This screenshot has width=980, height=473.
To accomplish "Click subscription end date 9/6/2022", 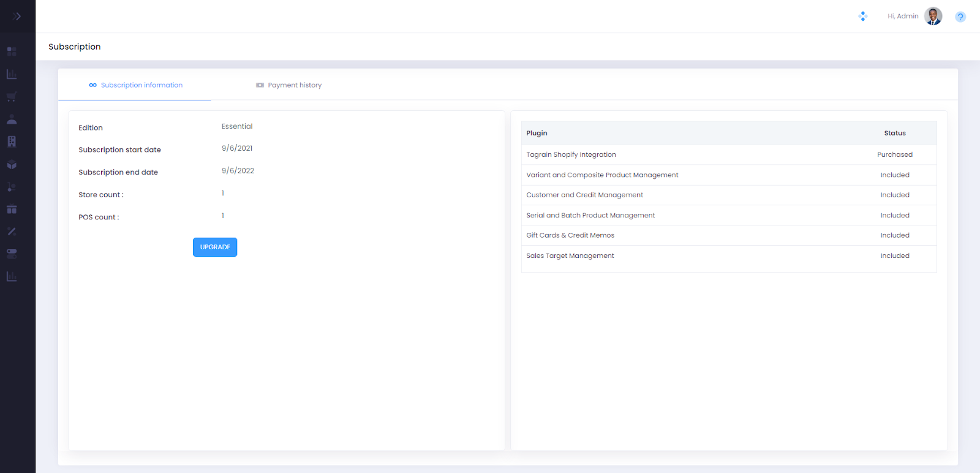I will pyautogui.click(x=238, y=171).
